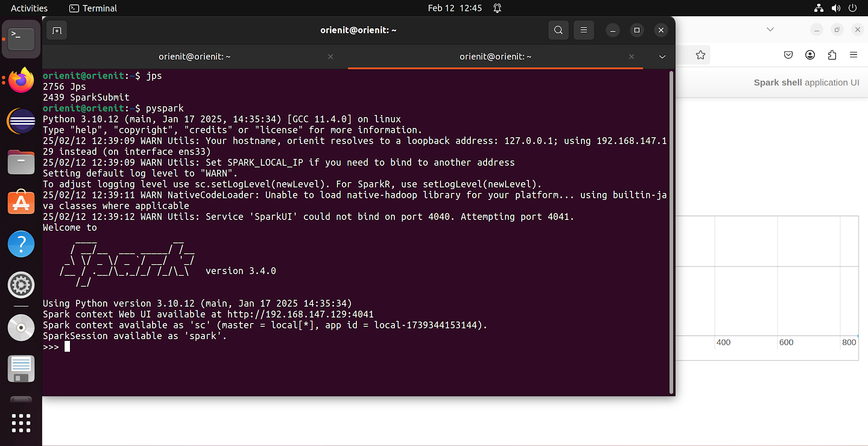Click the 'Spark shell application UI' heading
Screen dimensions: 868x446
[806, 82]
